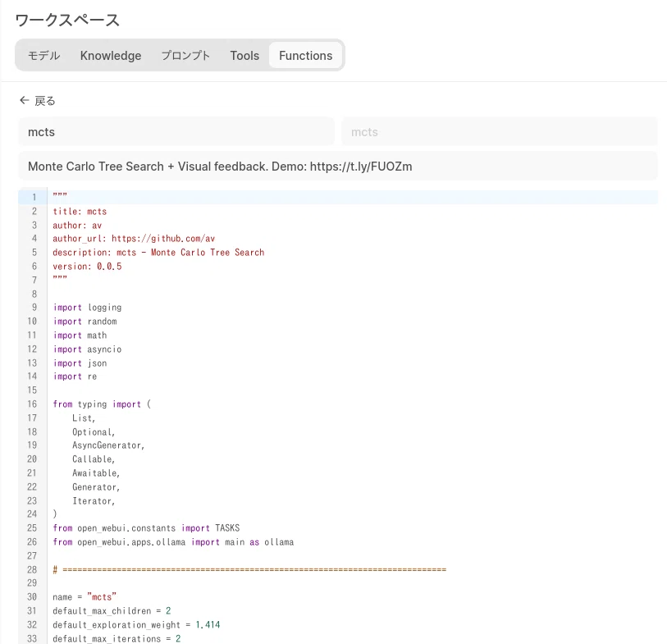Switch to the Tools tab
The height and width of the screenshot is (644, 667).
[x=244, y=55]
